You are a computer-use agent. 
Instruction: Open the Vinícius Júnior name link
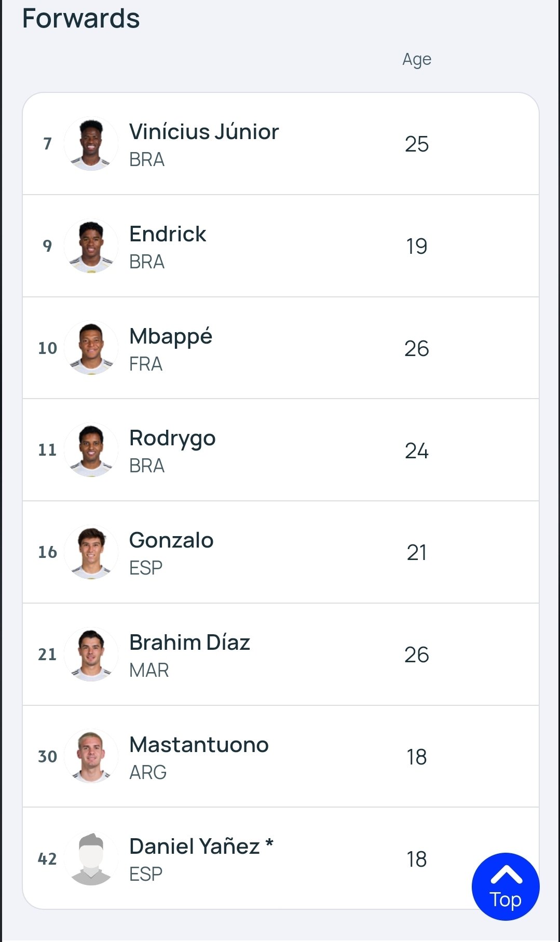tap(204, 132)
